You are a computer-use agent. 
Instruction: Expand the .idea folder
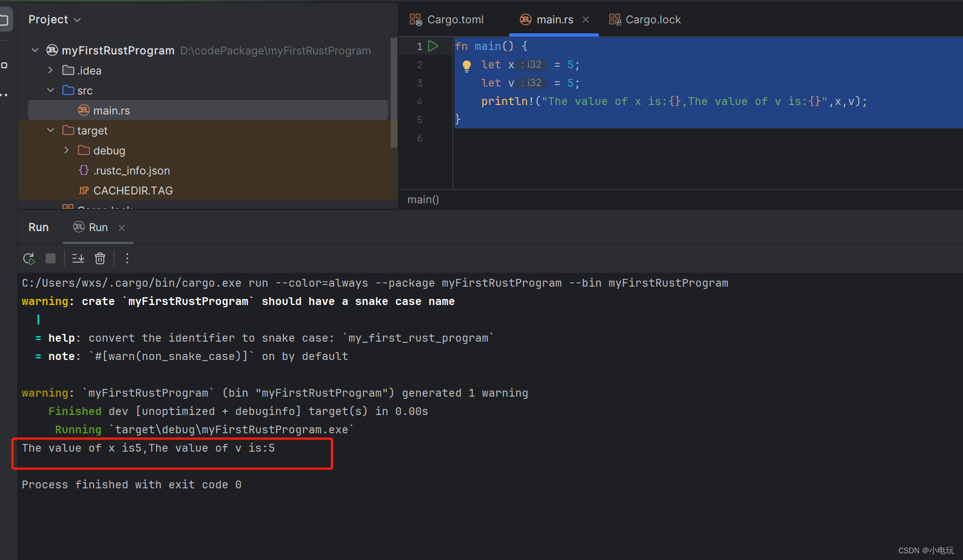[x=51, y=70]
